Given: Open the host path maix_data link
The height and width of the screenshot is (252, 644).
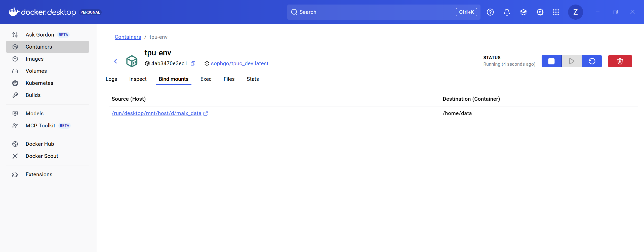Looking at the screenshot, I should pyautogui.click(x=156, y=113).
